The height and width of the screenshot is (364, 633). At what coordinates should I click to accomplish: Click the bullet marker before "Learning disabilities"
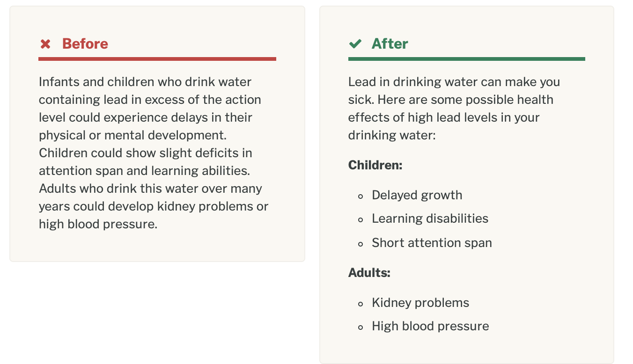(x=361, y=219)
